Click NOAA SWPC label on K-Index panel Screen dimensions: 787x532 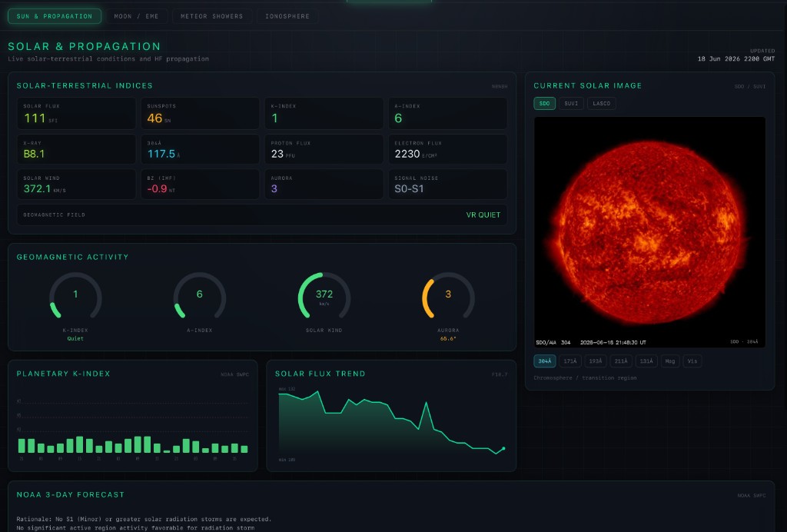pyautogui.click(x=235, y=374)
